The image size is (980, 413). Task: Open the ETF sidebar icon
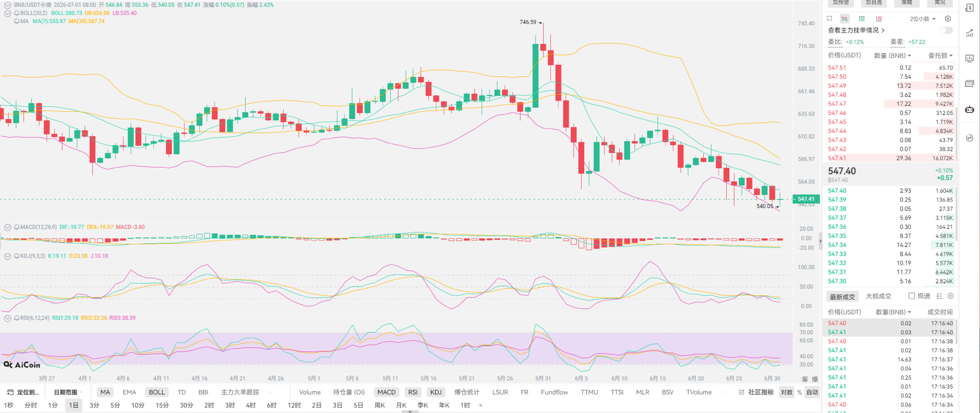coord(970,83)
